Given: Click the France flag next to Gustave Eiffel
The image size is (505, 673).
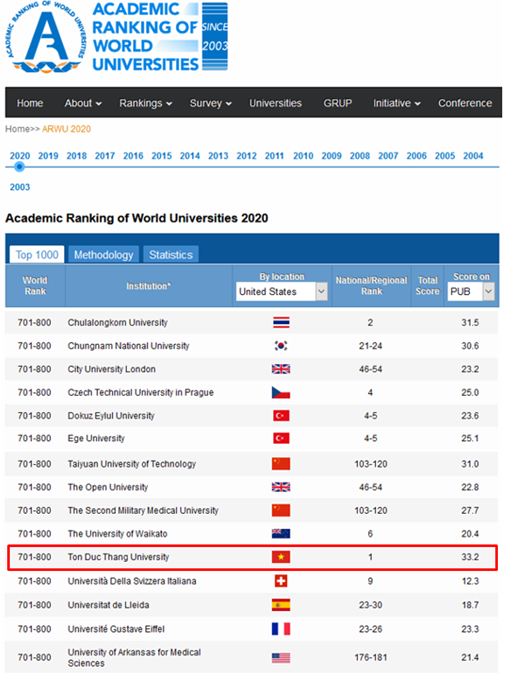Looking at the screenshot, I should click(x=281, y=629).
